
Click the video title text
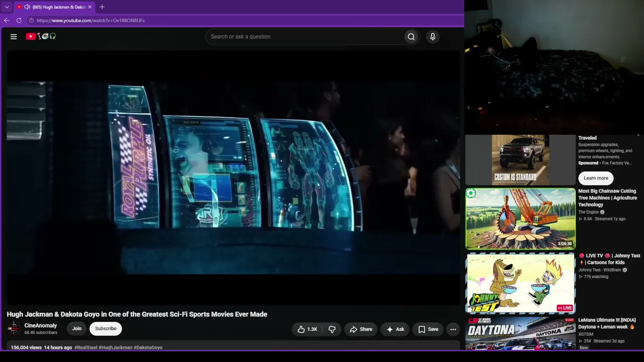tap(137, 314)
